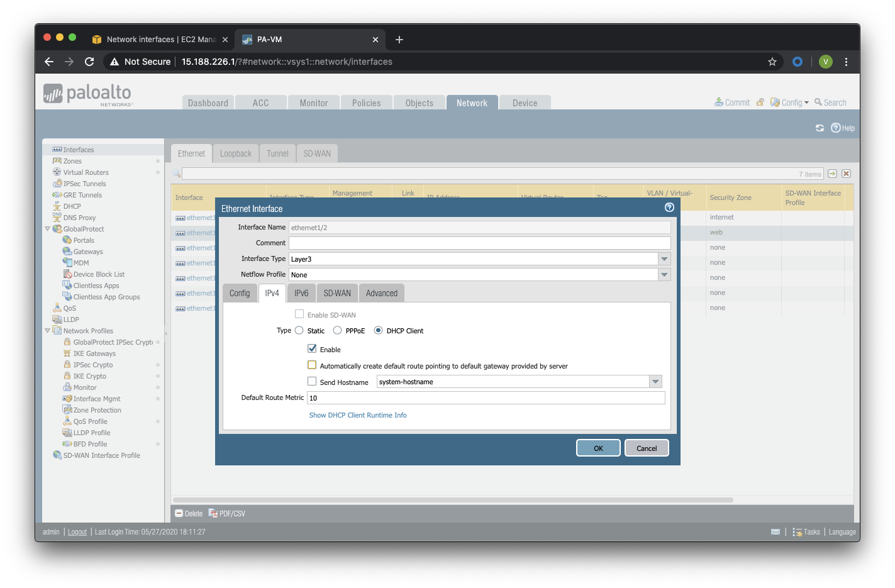
Task: Open SD-WAN Interface Profile in sidebar
Action: (101, 455)
